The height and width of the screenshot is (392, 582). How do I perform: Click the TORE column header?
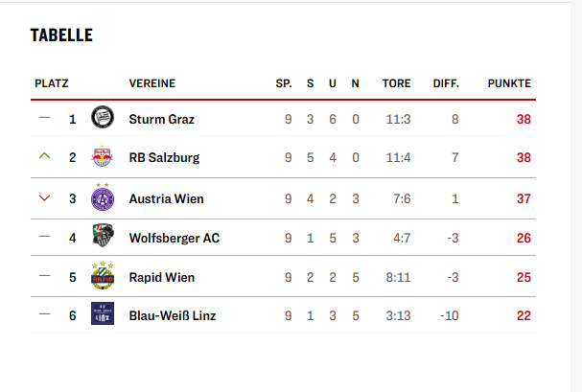click(x=396, y=83)
